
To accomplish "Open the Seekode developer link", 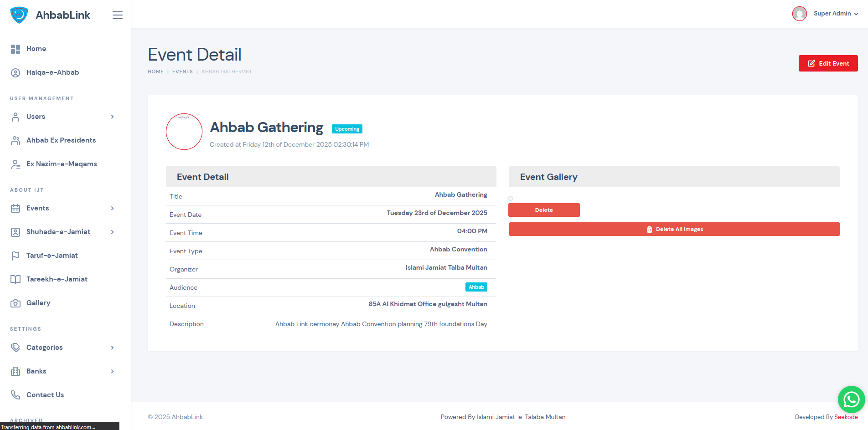I will (x=846, y=417).
